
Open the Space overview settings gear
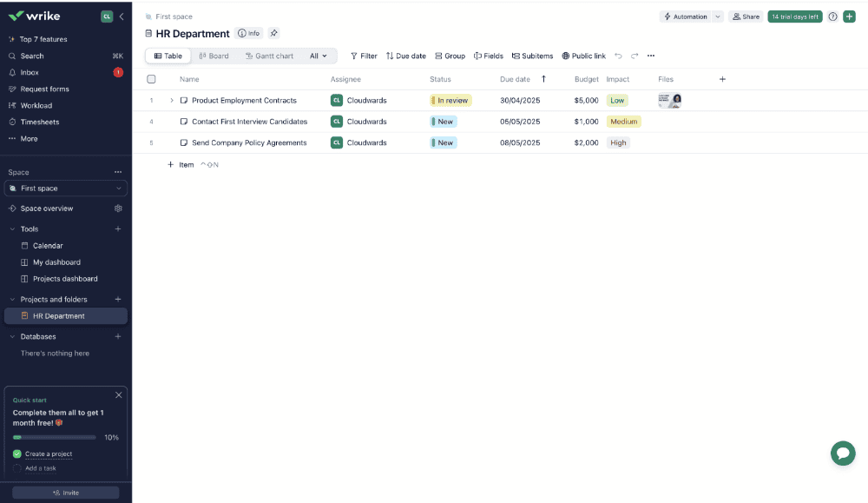click(x=118, y=208)
